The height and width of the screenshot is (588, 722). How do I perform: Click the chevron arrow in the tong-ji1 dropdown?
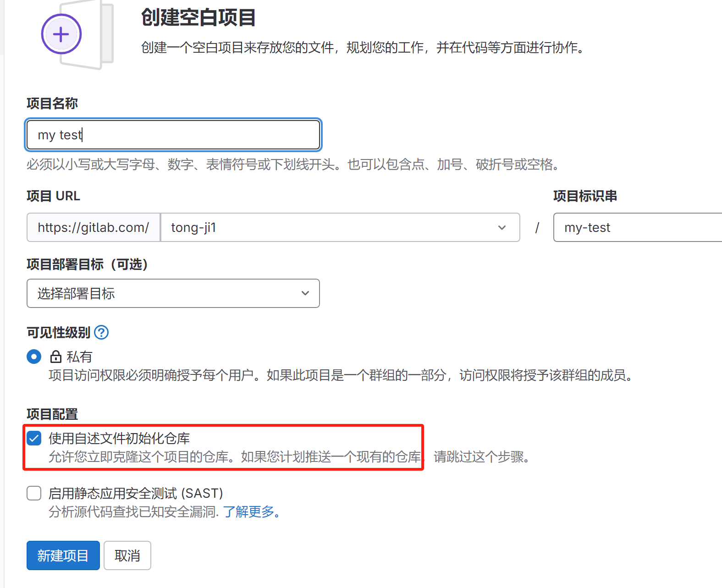[x=502, y=227]
